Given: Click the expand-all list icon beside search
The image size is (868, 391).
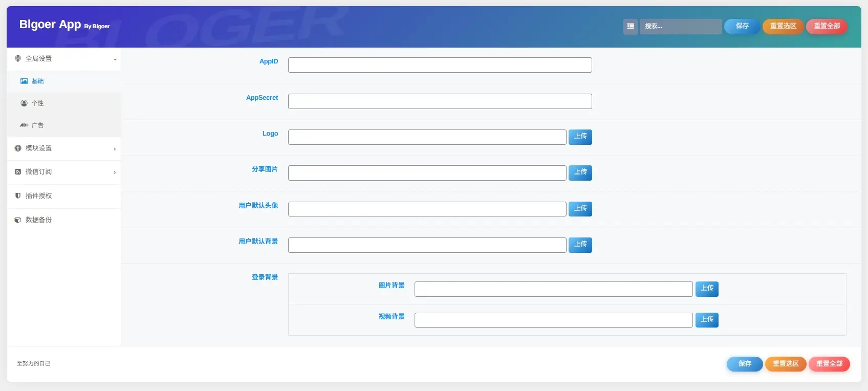Looking at the screenshot, I should coord(630,26).
